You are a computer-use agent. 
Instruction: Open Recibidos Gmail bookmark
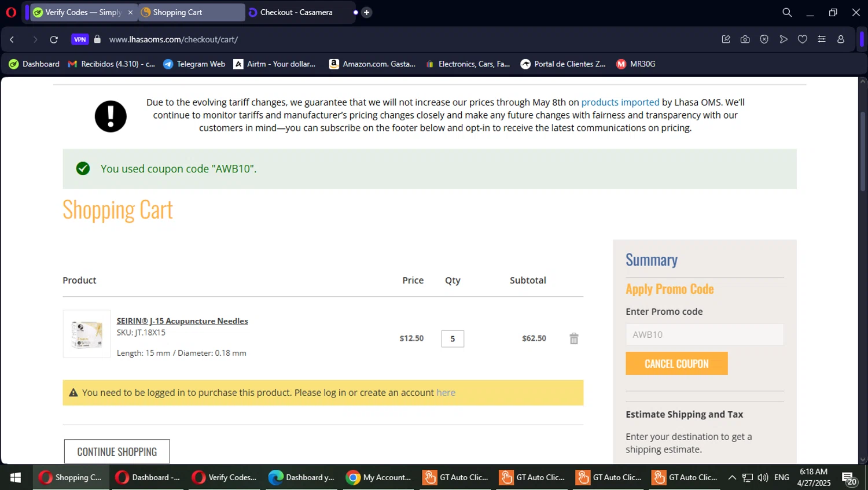point(112,64)
